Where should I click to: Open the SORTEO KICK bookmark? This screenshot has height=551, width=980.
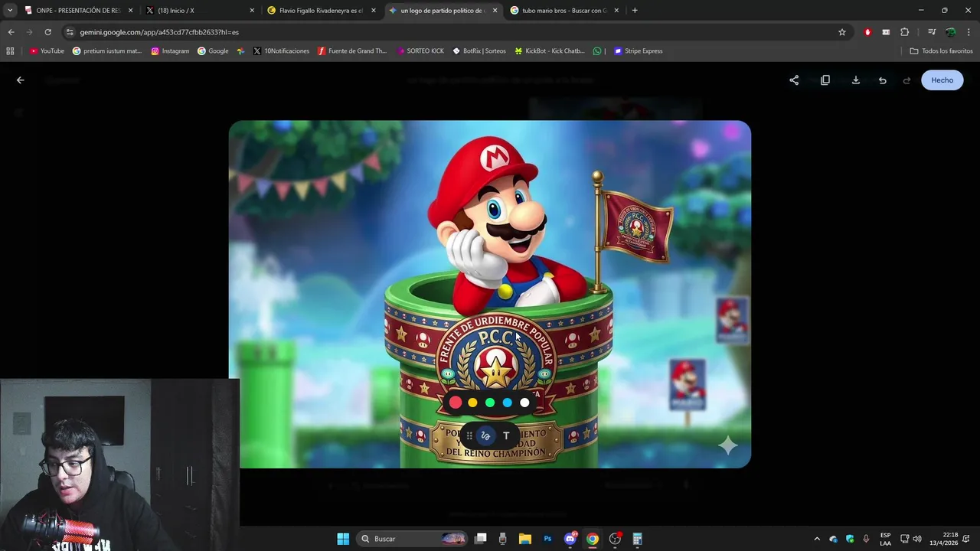(420, 51)
